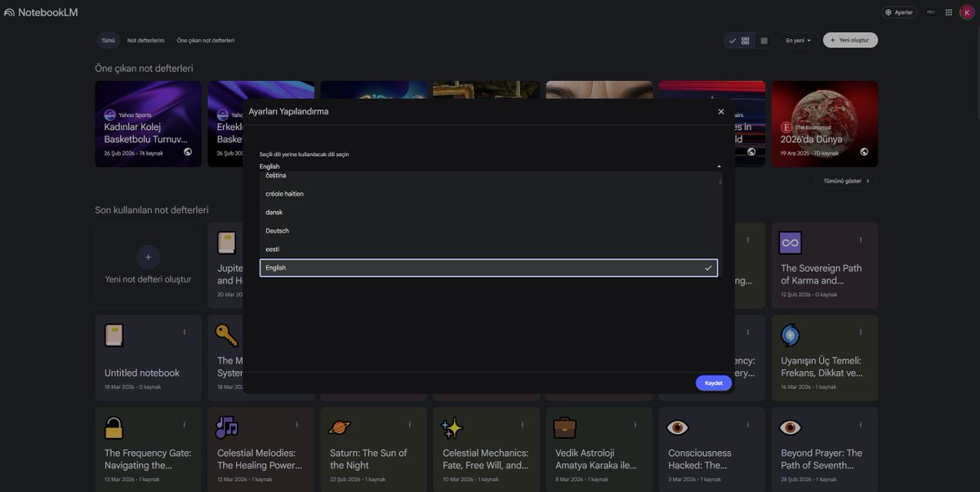This screenshot has width=980, height=492.
Task: Click Tümünü göster link
Action: 846,181
